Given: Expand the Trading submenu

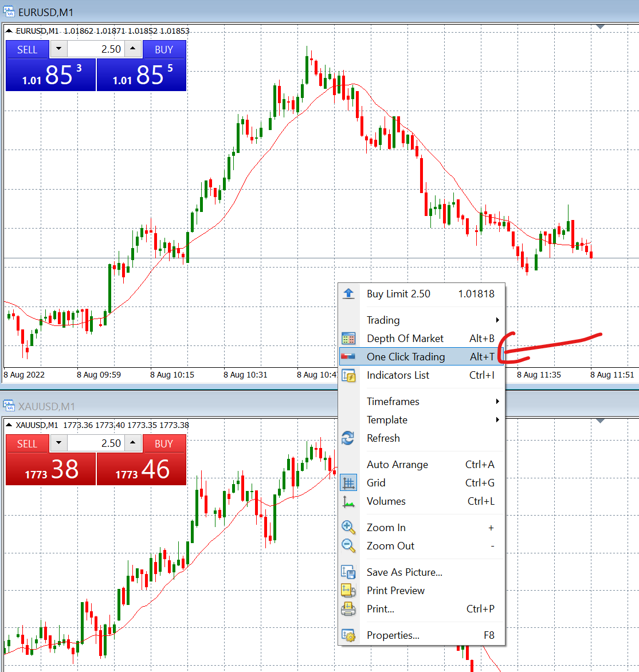Looking at the screenshot, I should (383, 320).
